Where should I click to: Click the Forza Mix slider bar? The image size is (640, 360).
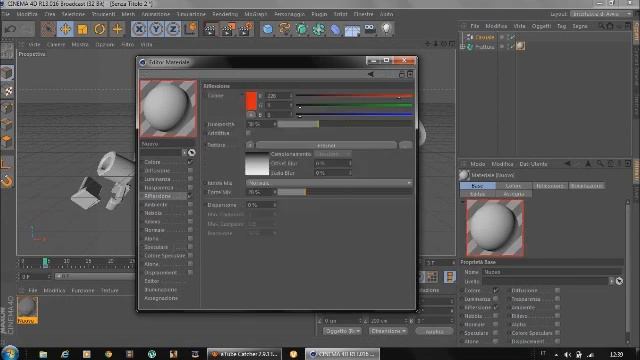tap(345, 192)
